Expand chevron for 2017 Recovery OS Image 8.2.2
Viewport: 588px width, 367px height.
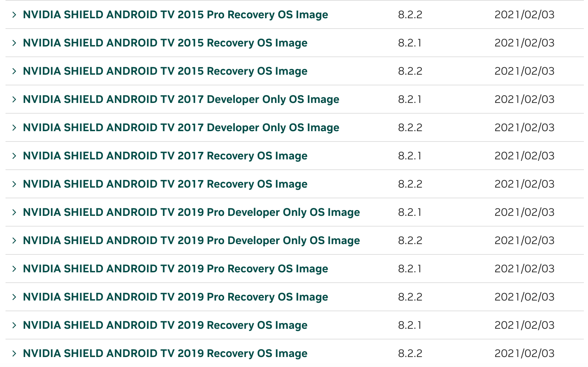tap(14, 184)
